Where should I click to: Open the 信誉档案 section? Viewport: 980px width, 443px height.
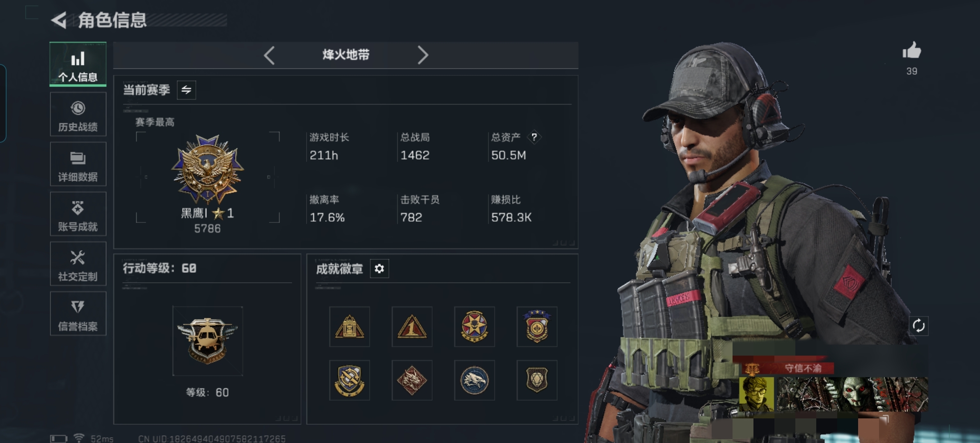(78, 314)
